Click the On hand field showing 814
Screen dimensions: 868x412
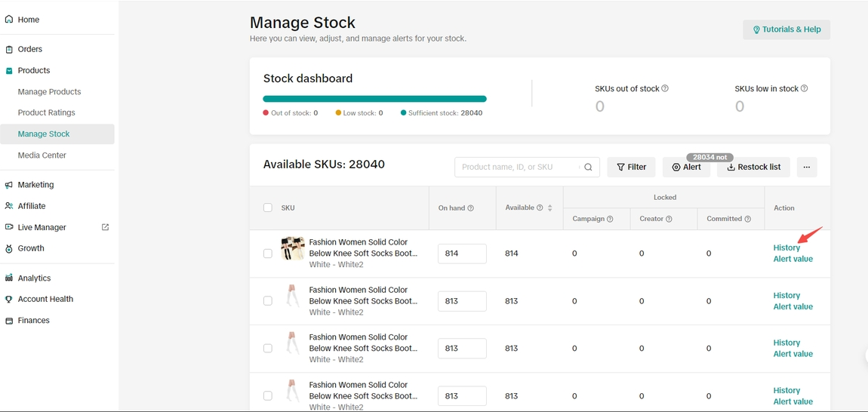tap(462, 254)
